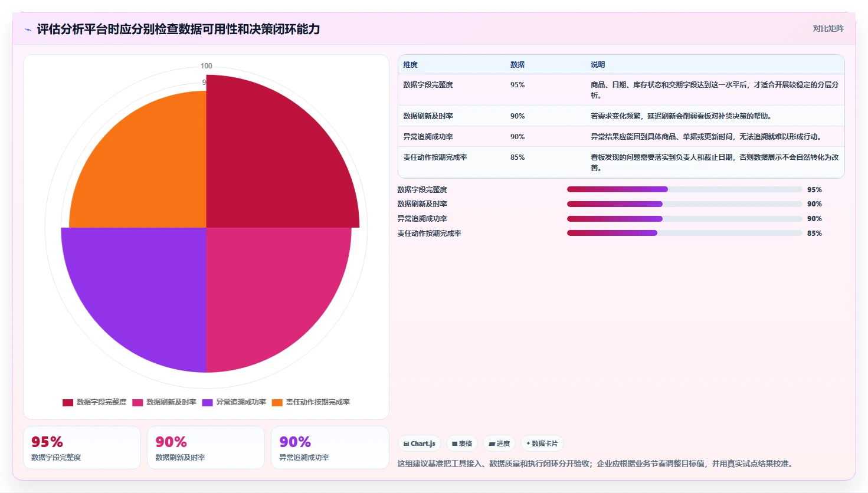Click the footer note starting 这组建议基准
Viewport: 868px width, 493px height.
click(597, 464)
